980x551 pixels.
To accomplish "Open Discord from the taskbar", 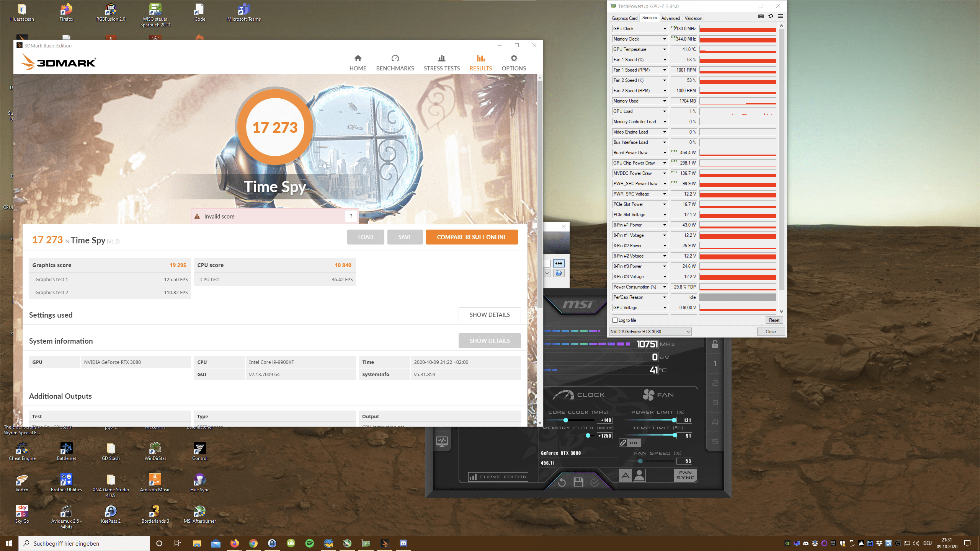I will 403,543.
